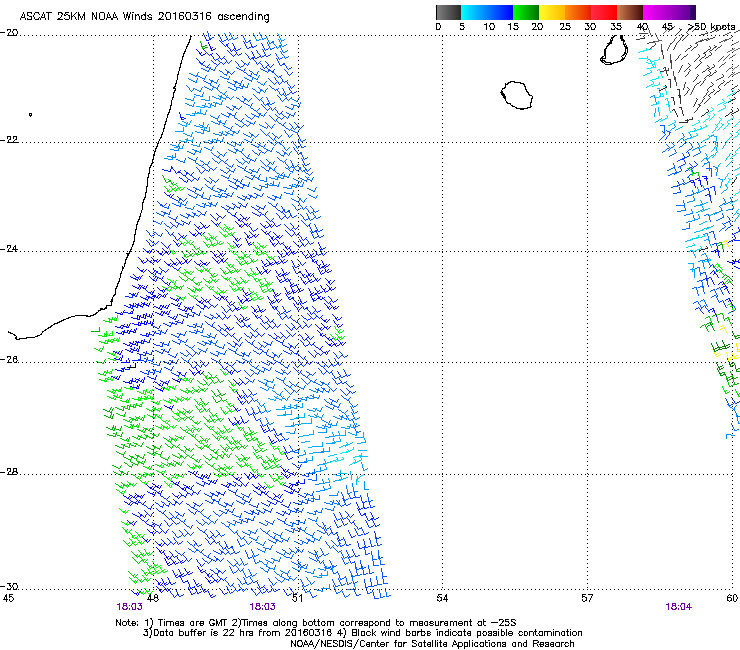Click the green 15-20 knots color segment
740x650 pixels.
pyautogui.click(x=526, y=12)
